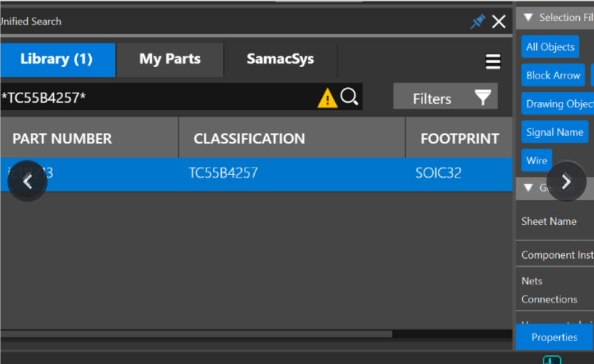Viewport: 594px width, 364px height.
Task: Click the magnifying glass search icon
Action: point(349,98)
